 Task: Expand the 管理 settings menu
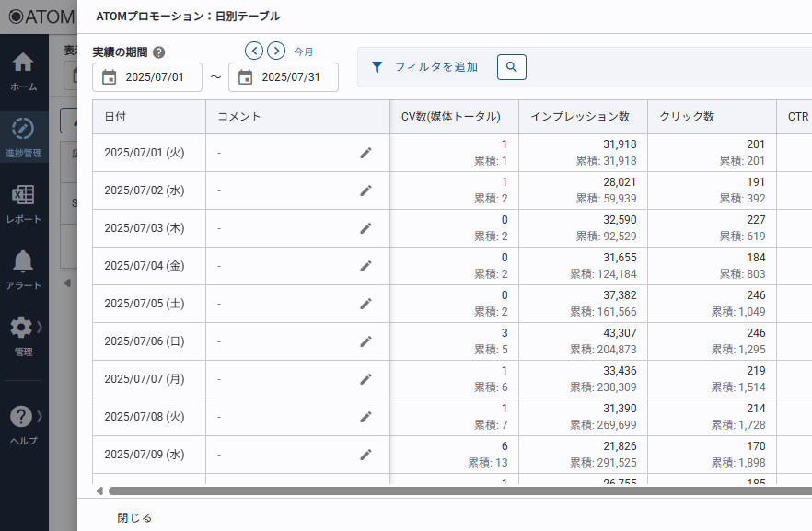pyautogui.click(x=23, y=334)
